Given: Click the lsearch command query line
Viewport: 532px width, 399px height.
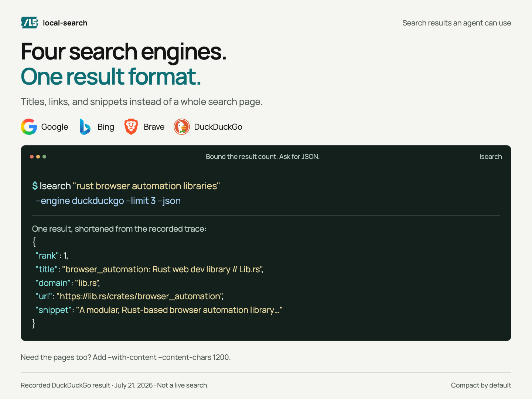Looking at the screenshot, I should point(126,186).
